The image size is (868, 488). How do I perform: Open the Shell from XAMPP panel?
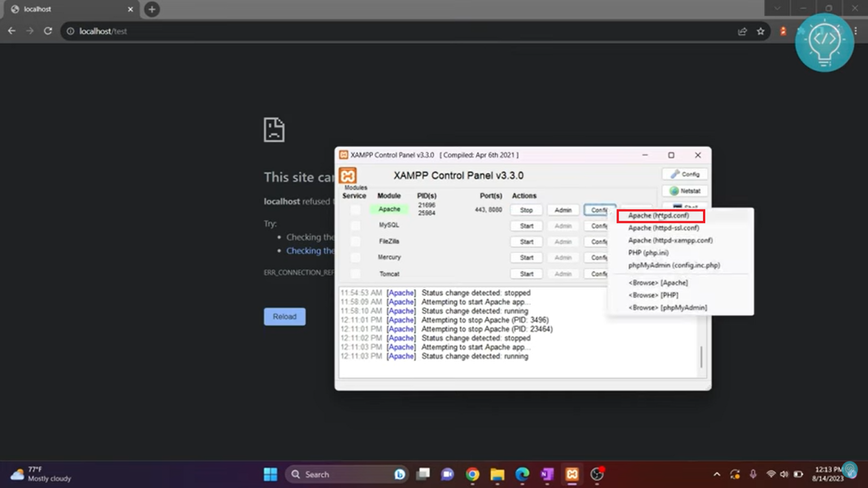[684, 207]
